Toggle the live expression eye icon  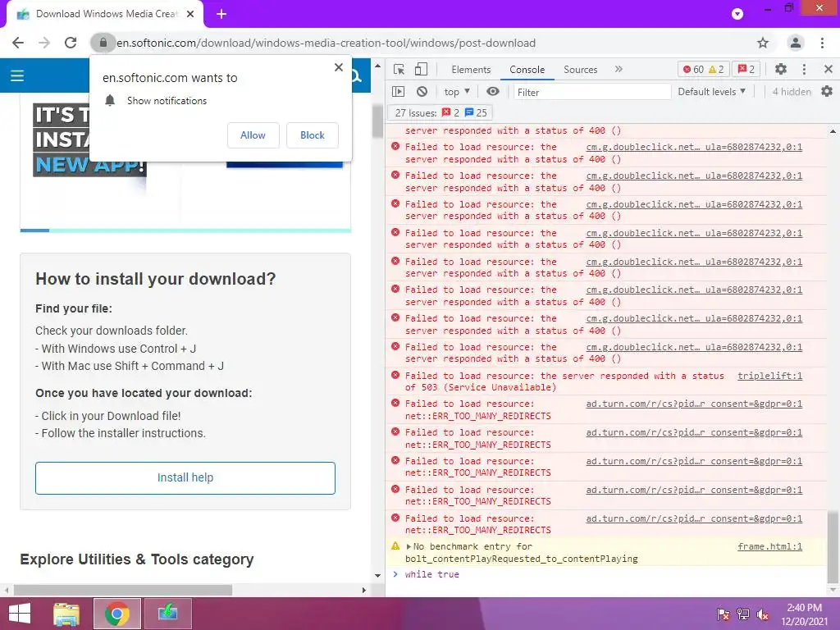[493, 92]
